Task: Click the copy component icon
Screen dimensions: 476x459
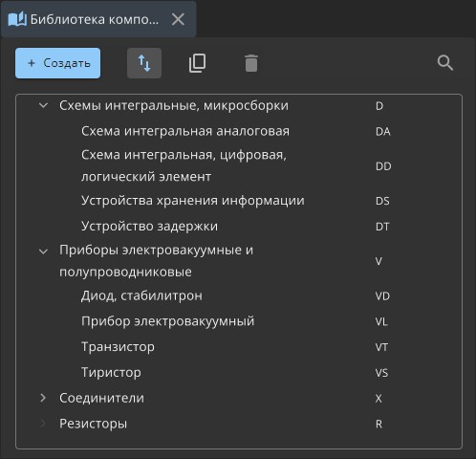Action: coord(198,63)
